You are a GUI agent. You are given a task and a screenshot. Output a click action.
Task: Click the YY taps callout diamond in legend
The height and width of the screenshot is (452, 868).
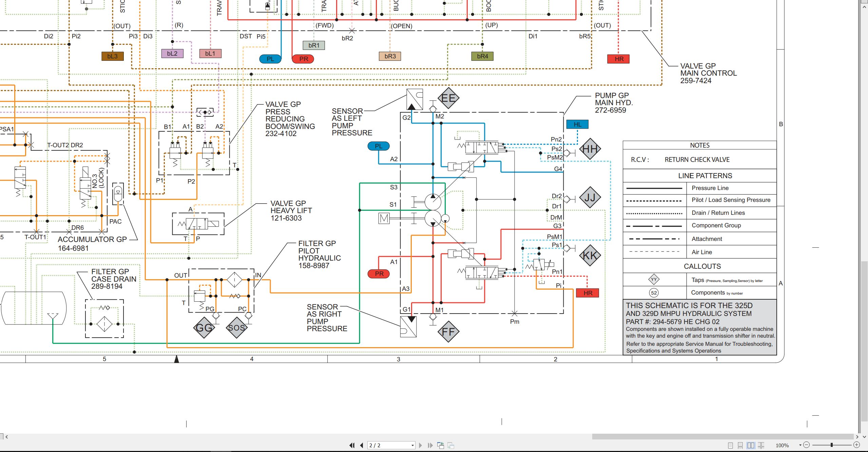click(x=654, y=280)
